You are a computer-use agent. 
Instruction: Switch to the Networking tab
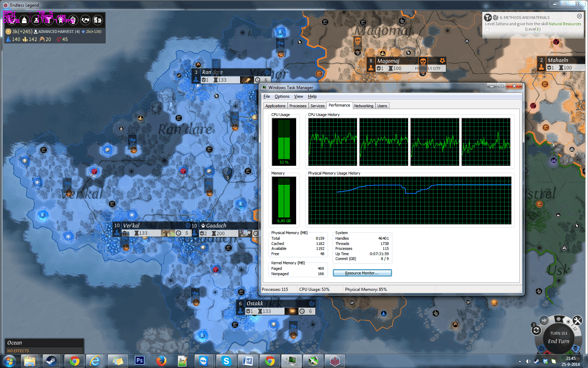pos(364,106)
